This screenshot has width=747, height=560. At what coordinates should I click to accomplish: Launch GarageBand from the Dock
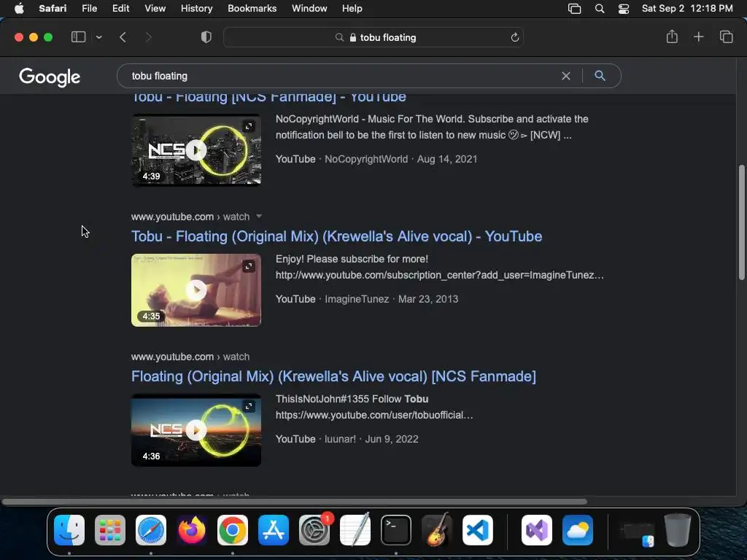(437, 530)
